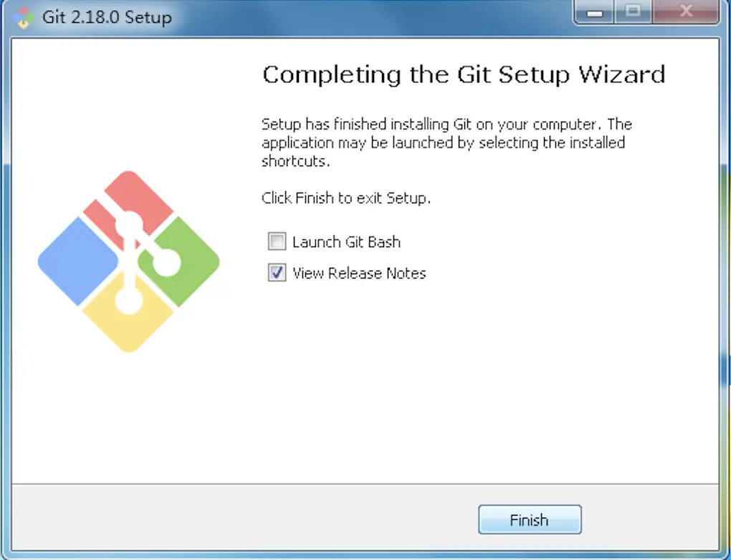
Task: Enable the Launch Git Bash checkbox
Action: point(277,242)
